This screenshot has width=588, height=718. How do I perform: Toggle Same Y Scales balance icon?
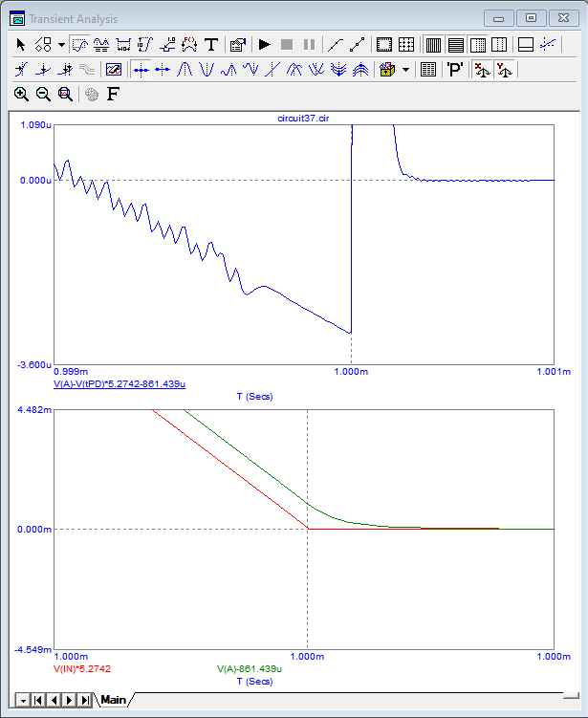pos(504,70)
